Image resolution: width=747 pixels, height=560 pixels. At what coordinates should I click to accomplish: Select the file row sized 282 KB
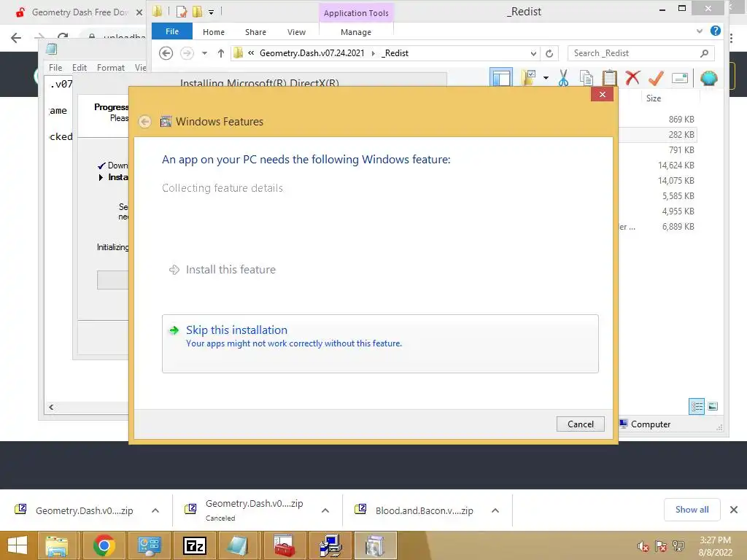[x=657, y=134]
